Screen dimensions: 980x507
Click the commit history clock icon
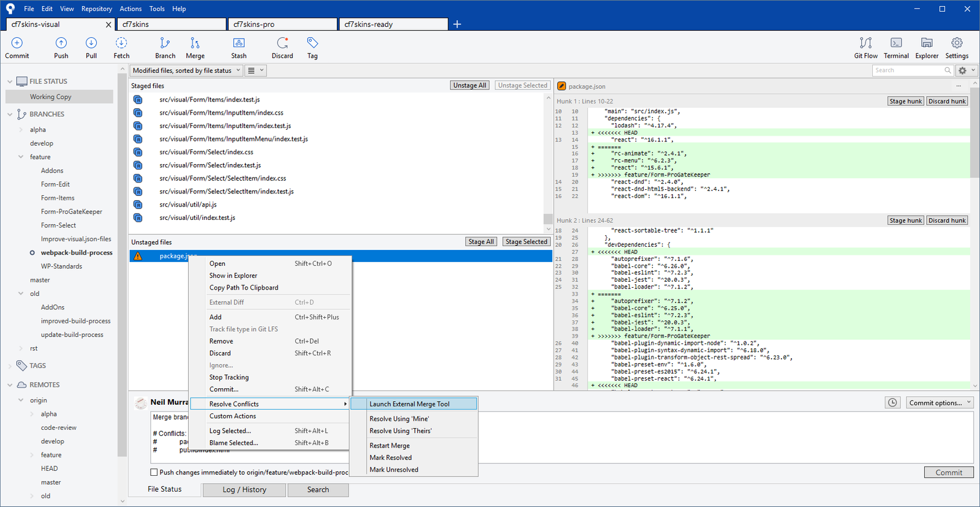892,402
